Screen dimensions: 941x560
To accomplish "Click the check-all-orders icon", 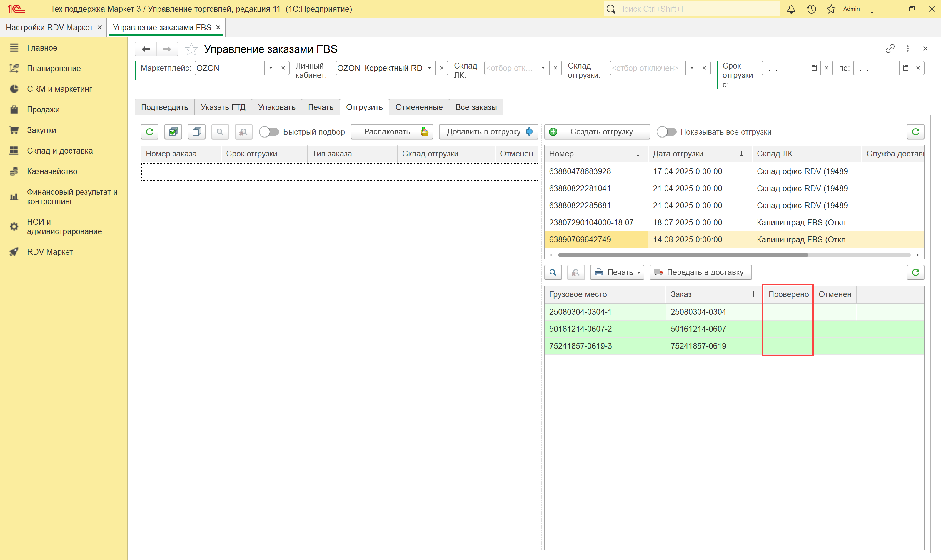I will (173, 132).
